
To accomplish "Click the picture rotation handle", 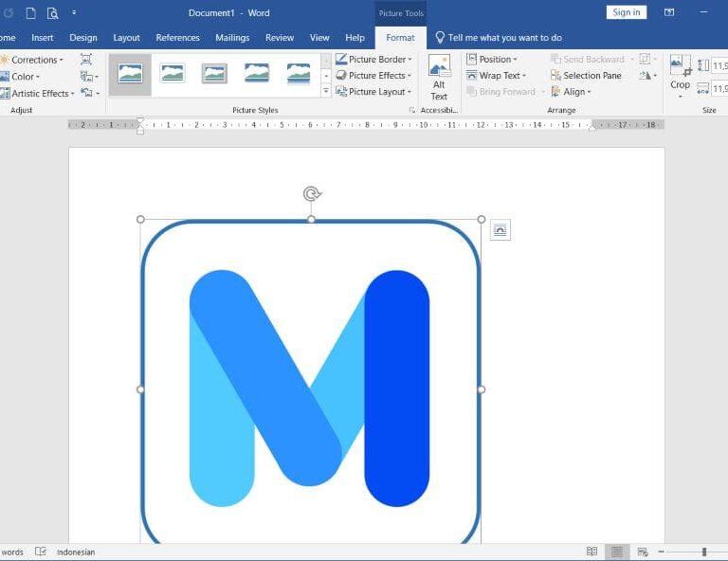I will (x=311, y=194).
